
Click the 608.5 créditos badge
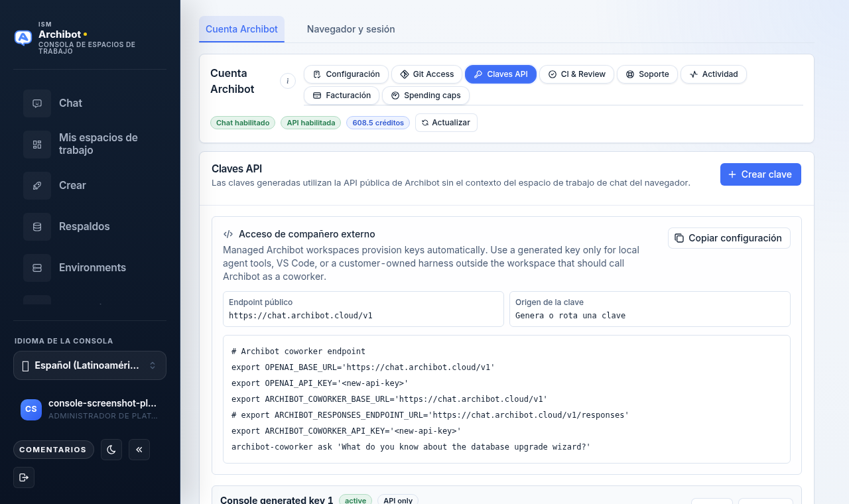pyautogui.click(x=378, y=123)
